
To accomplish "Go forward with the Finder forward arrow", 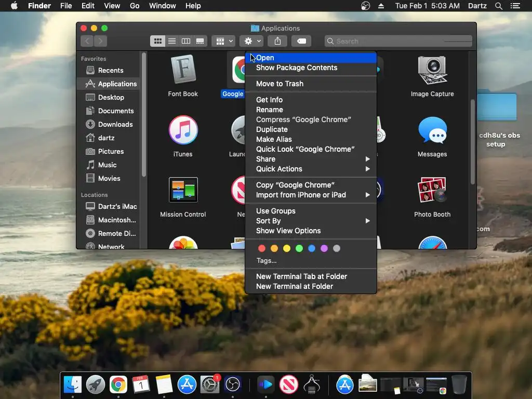I will pos(100,41).
